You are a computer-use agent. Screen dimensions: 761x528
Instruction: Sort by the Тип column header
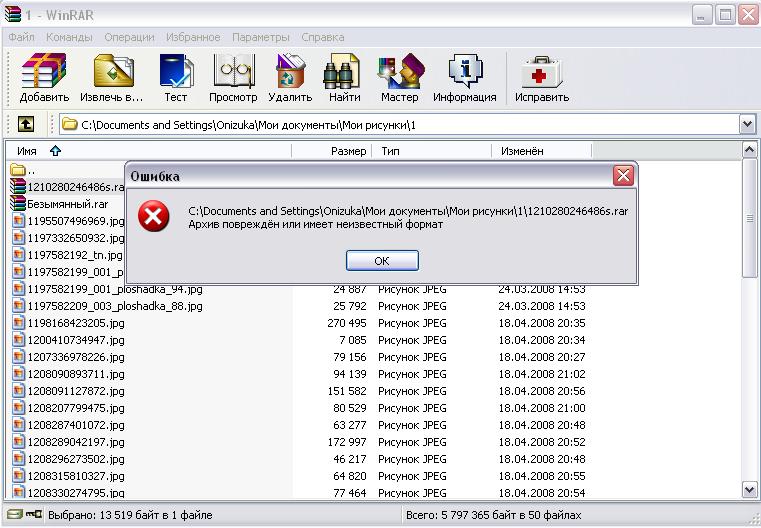[431, 151]
